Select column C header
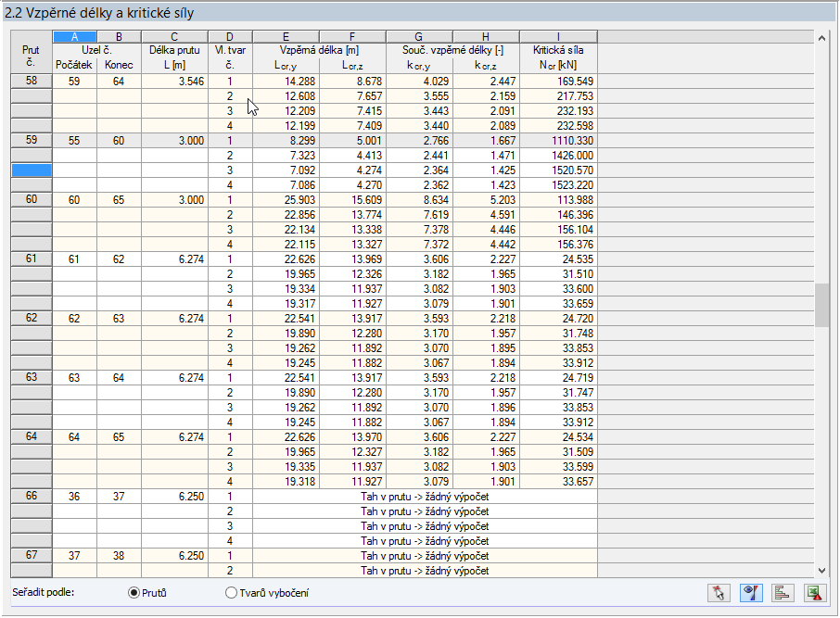This screenshot has height=618, width=840. pyautogui.click(x=174, y=36)
